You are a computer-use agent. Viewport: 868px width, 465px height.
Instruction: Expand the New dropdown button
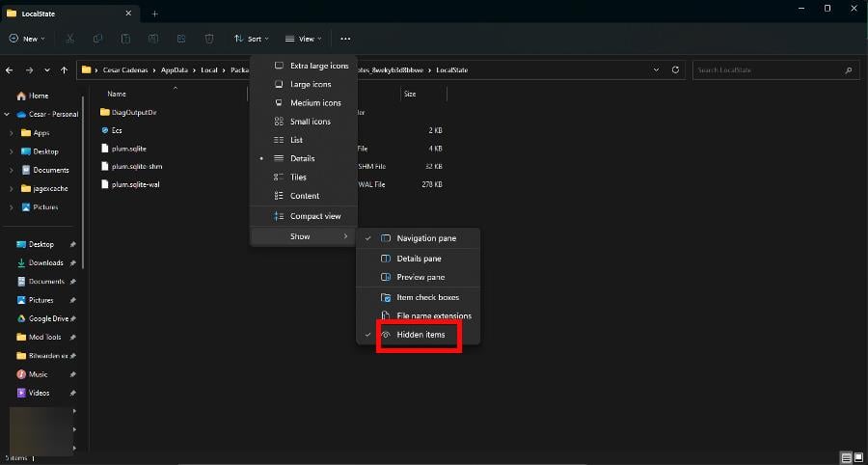point(24,39)
